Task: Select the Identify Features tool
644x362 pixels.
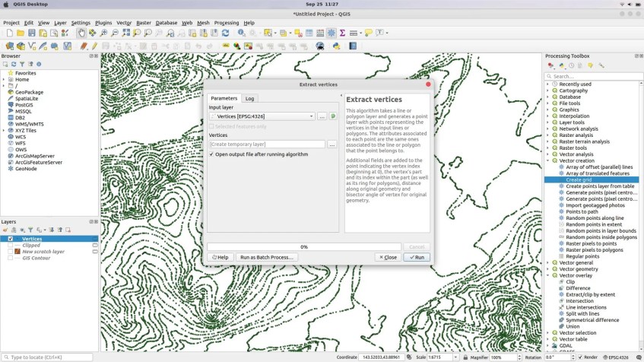Action: pos(242,33)
